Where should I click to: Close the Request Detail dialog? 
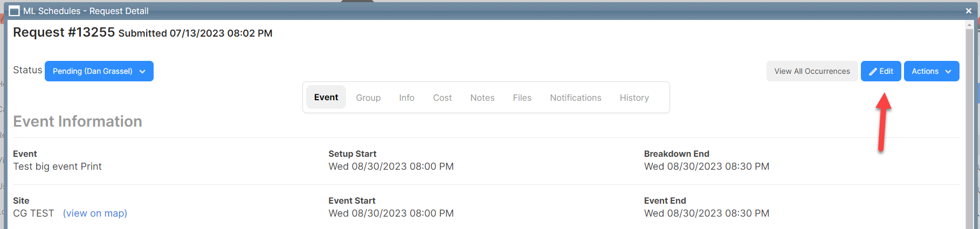coord(968,10)
